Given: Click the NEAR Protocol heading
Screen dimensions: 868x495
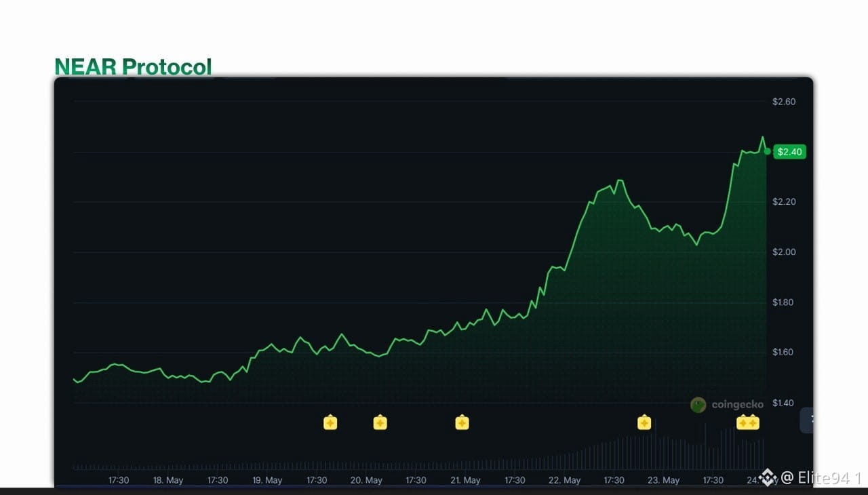Looking at the screenshot, I should pyautogui.click(x=133, y=66).
